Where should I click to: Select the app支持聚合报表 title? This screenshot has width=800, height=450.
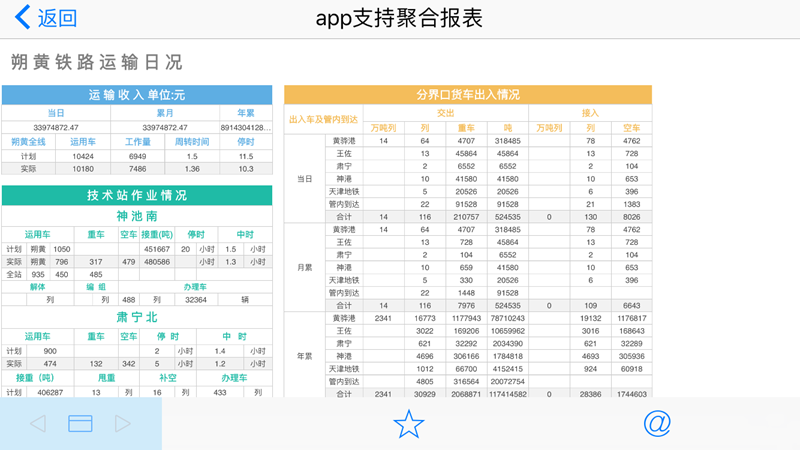pyautogui.click(x=399, y=18)
